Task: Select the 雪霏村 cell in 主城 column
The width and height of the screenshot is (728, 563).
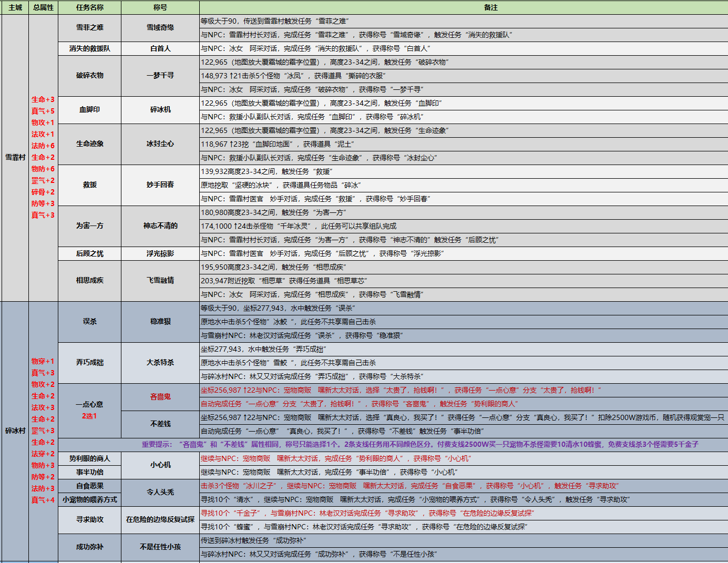Action: (15, 158)
